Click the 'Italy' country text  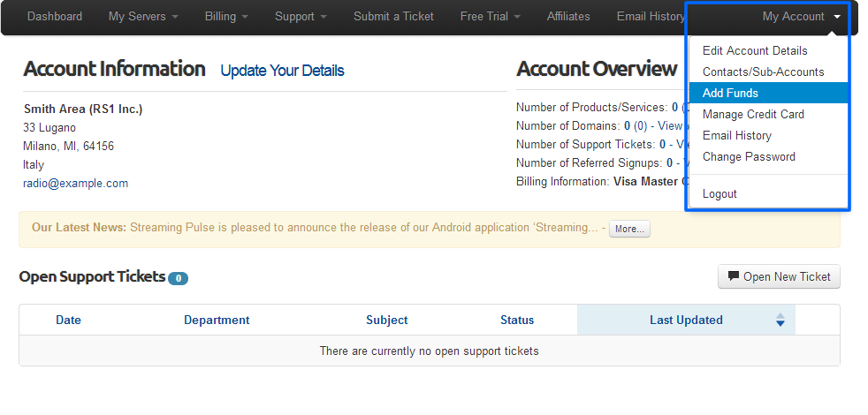(x=34, y=165)
